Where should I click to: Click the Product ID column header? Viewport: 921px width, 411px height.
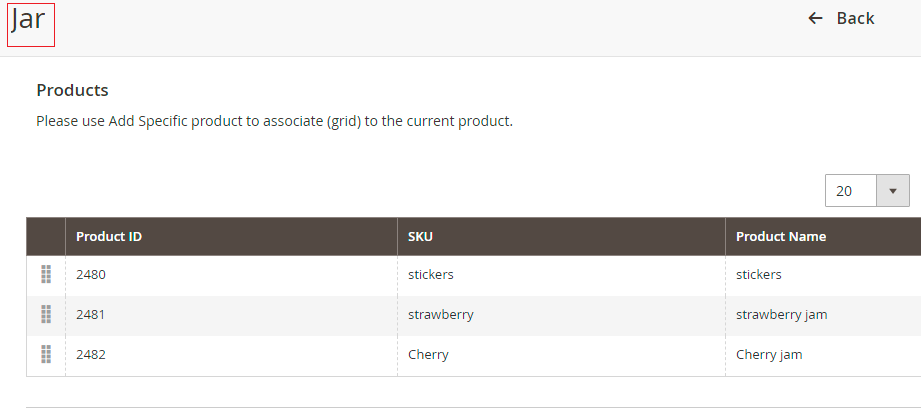(x=109, y=237)
